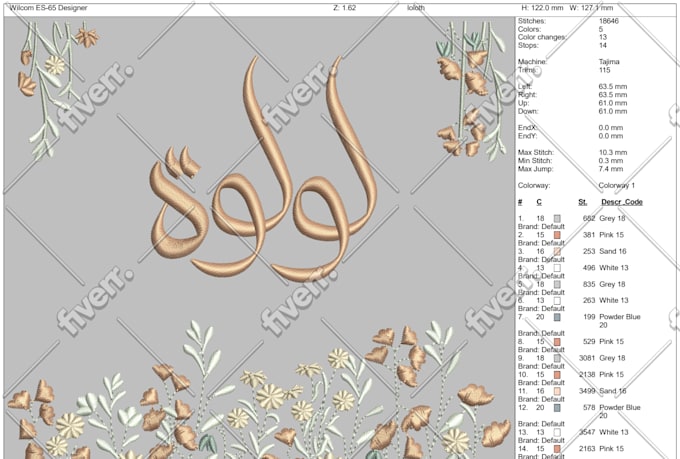Click the Grey 18 swatch in row 9

click(557, 358)
